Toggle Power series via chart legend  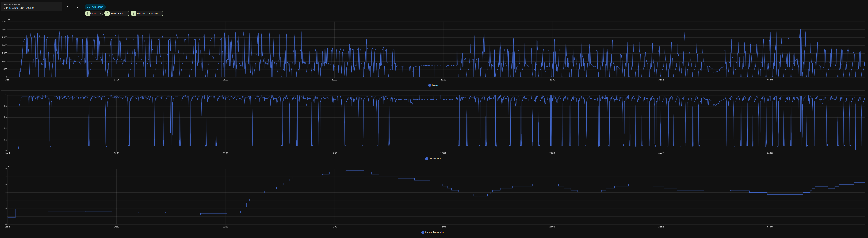point(435,85)
